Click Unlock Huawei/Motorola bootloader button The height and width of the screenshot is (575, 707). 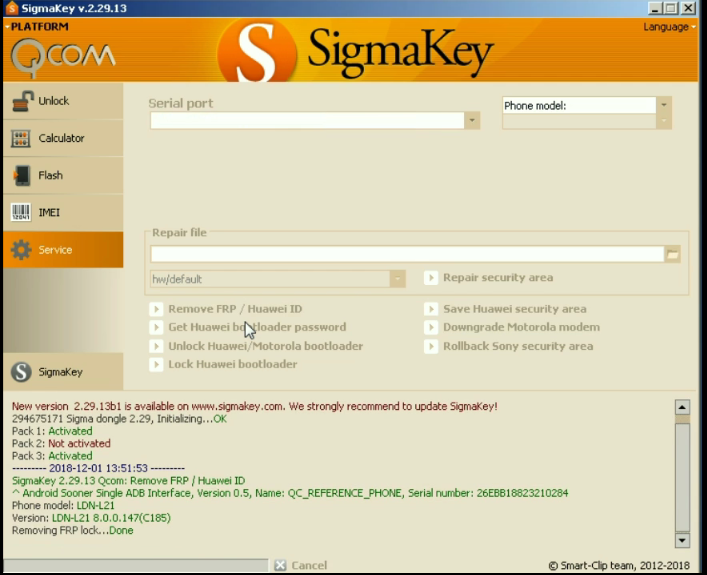click(256, 346)
